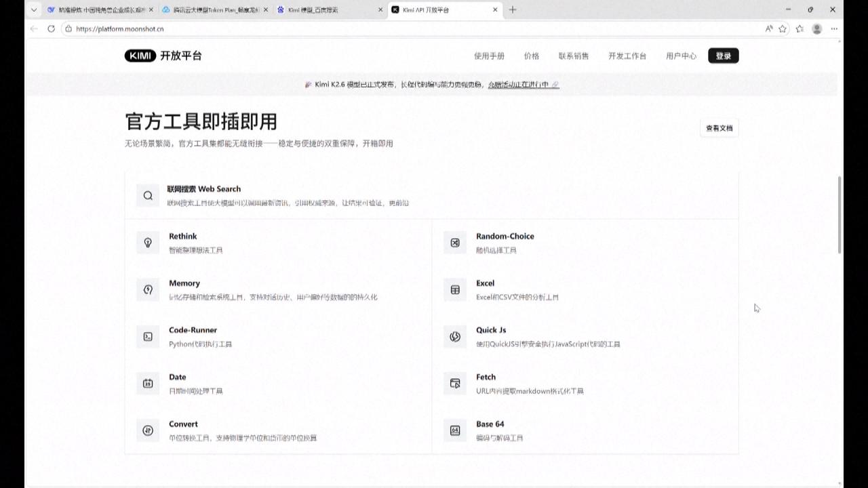868x488 pixels.
Task: Open the browser favorites list icon
Action: point(800,28)
